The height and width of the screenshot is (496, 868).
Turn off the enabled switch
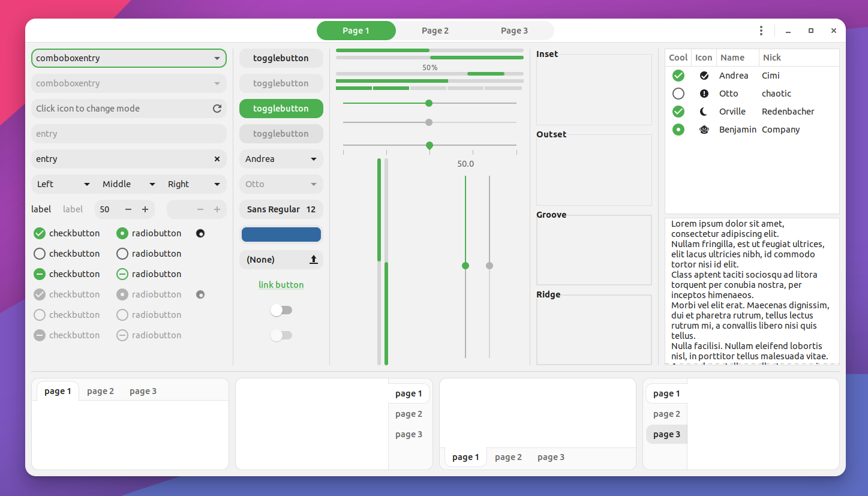(x=281, y=310)
